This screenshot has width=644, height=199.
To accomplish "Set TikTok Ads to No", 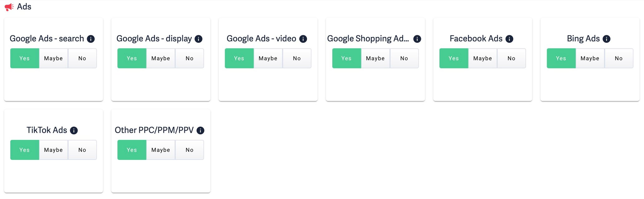I will (82, 150).
